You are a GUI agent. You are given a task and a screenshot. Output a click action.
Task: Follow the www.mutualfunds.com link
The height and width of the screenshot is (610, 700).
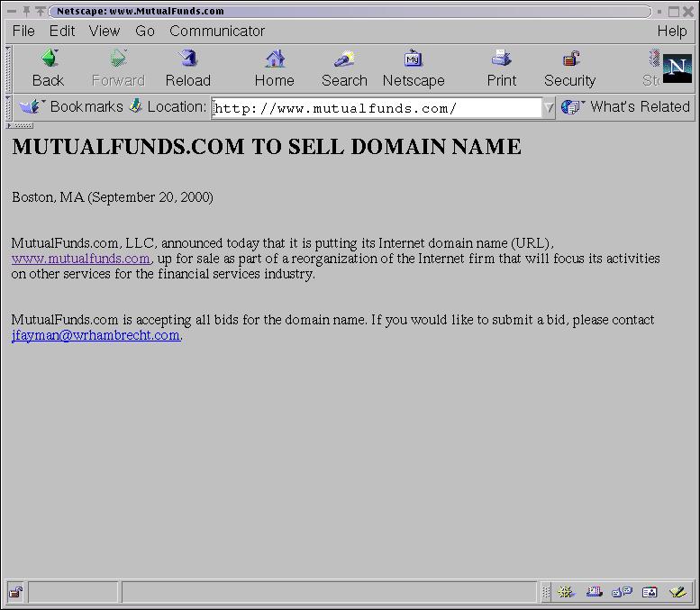81,259
